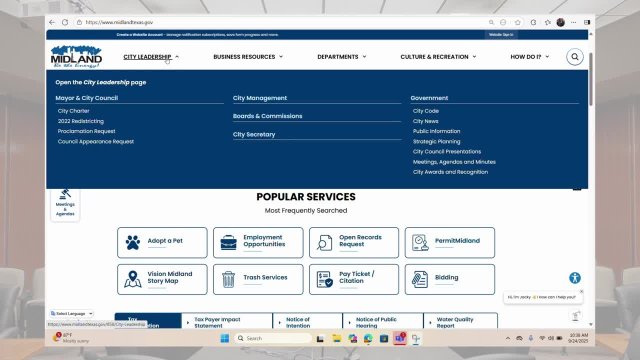Click the Employment Opportunities briefcase icon
Screen dimensions: 640x360
[x=228, y=242]
